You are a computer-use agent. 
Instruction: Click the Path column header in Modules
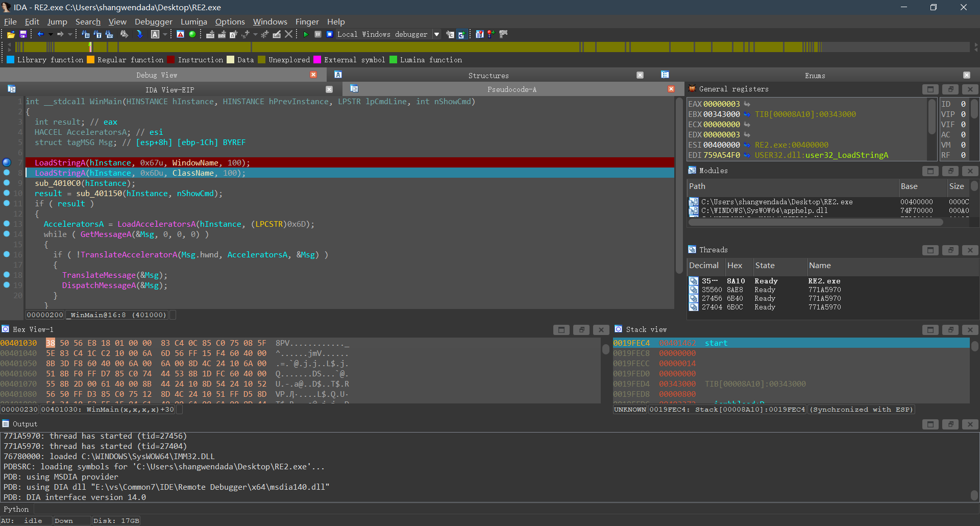click(792, 186)
